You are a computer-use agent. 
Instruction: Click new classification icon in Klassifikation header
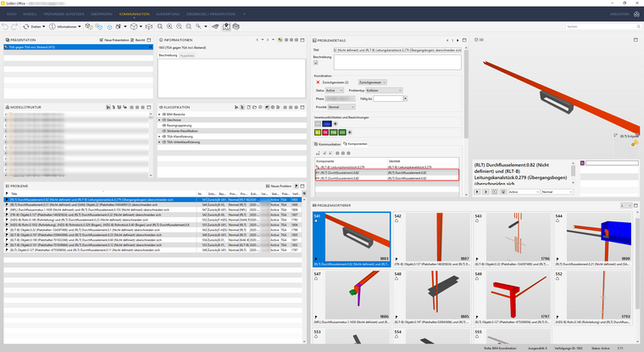coord(248,108)
